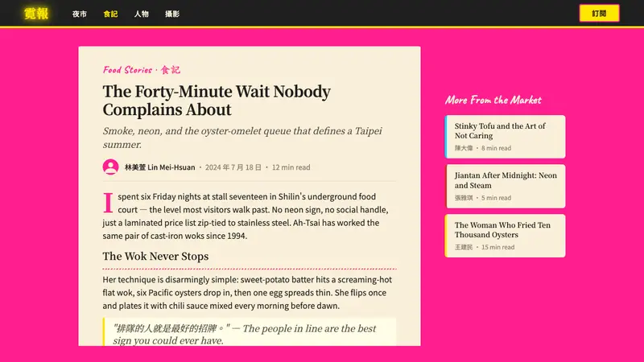644x362 pixels.
Task: Click the Food Stories · 食記 category label
Action: (x=142, y=70)
